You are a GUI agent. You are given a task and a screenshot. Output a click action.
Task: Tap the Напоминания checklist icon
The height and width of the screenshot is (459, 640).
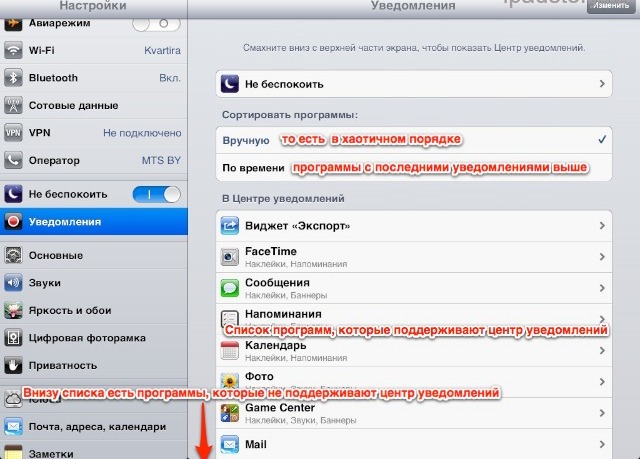click(230, 318)
